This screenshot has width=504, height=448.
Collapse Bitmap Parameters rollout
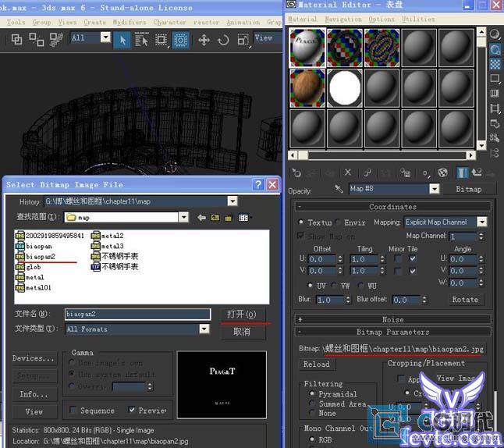[392, 332]
